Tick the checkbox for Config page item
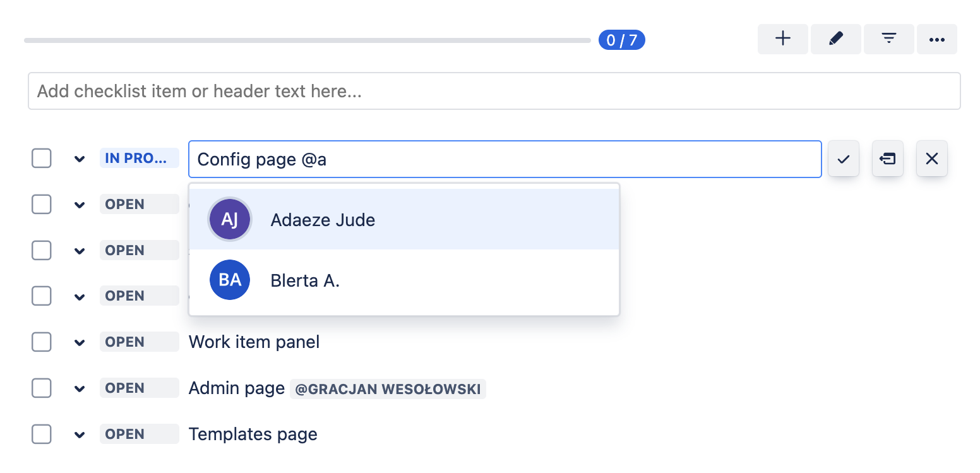 click(x=42, y=159)
